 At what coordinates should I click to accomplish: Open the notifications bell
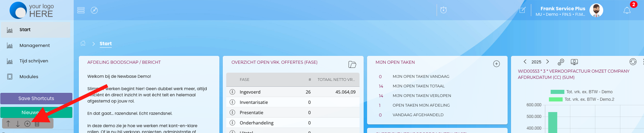627,10
